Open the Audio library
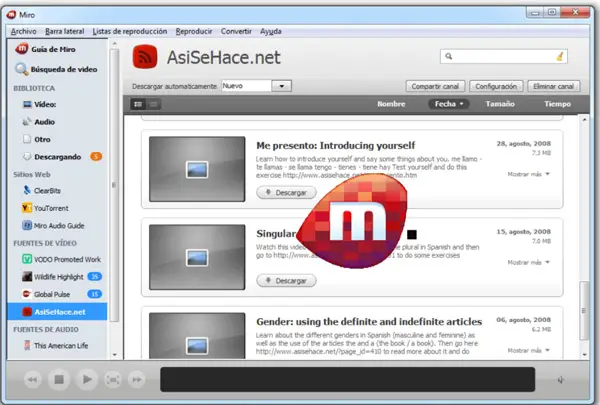 click(38, 122)
